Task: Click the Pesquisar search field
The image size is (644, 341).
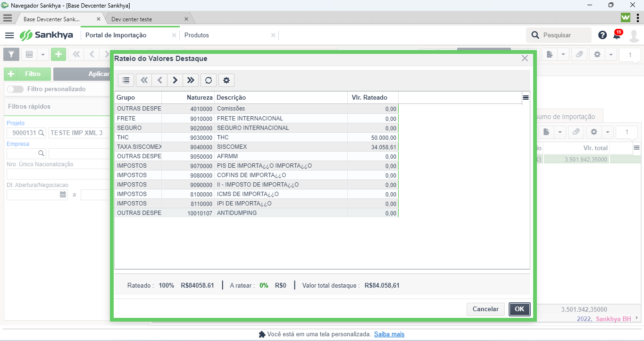Action: (559, 35)
